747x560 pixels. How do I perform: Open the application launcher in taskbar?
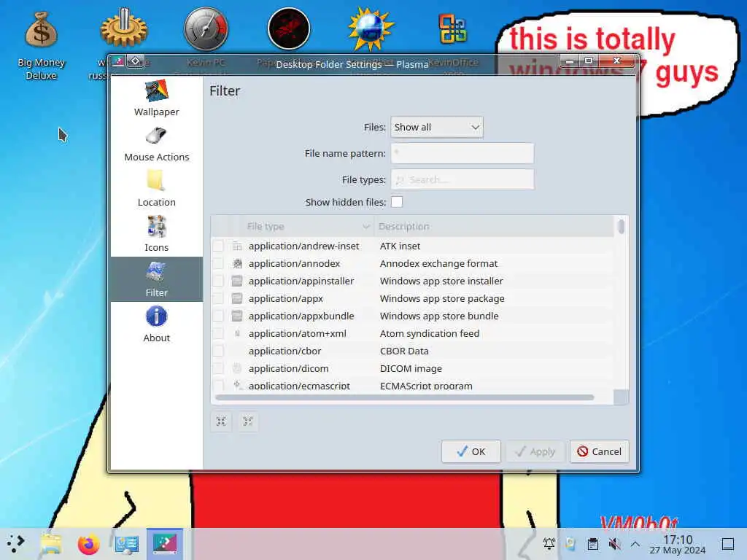point(16,542)
